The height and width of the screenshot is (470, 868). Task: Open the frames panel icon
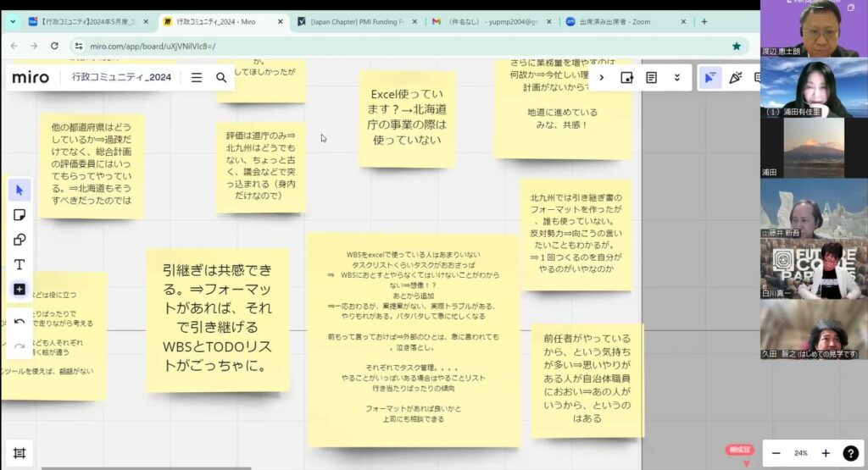(x=19, y=453)
